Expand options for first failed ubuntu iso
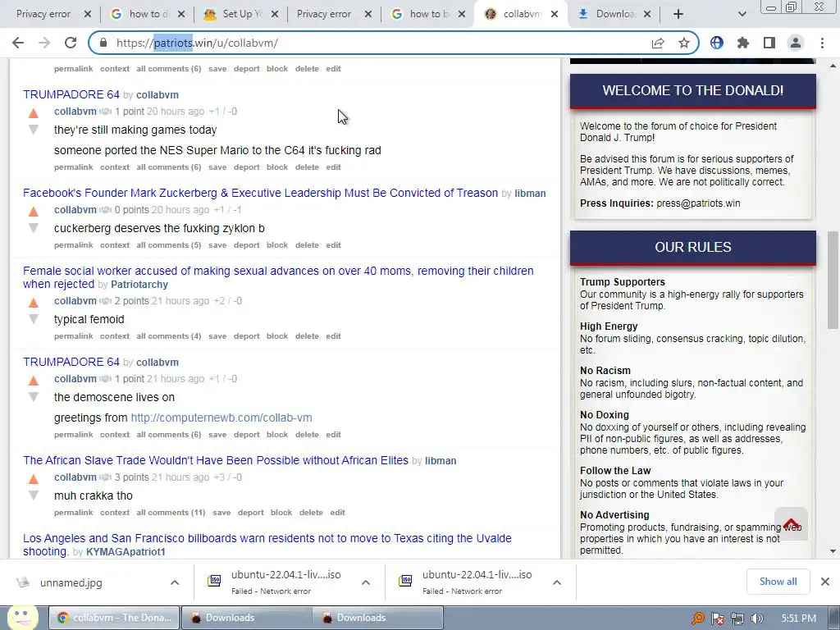The height and width of the screenshot is (630, 840). pyautogui.click(x=366, y=582)
